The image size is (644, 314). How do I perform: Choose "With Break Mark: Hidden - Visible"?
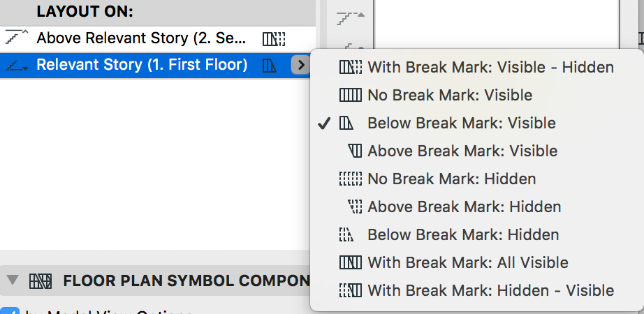pyautogui.click(x=490, y=291)
